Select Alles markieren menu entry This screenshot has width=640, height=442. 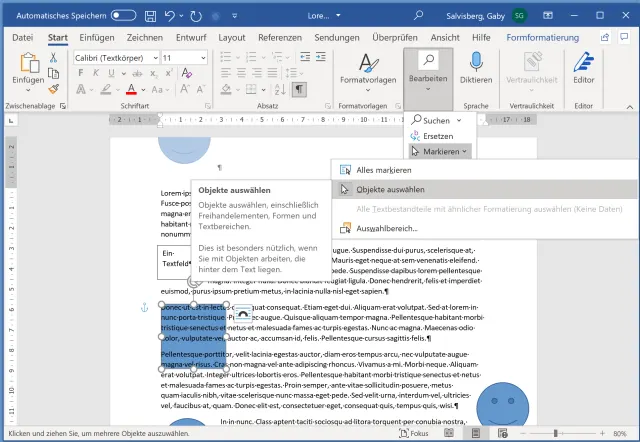[385, 170]
